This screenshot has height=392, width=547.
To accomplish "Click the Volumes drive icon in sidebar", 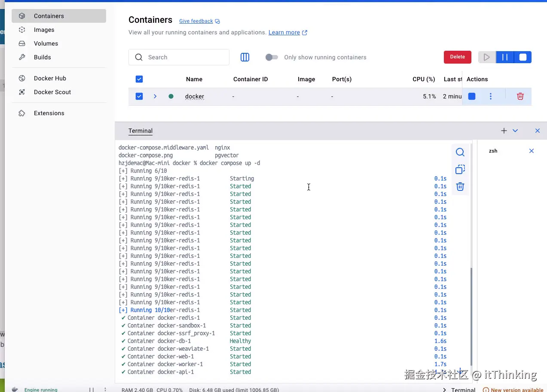I will click(x=22, y=43).
